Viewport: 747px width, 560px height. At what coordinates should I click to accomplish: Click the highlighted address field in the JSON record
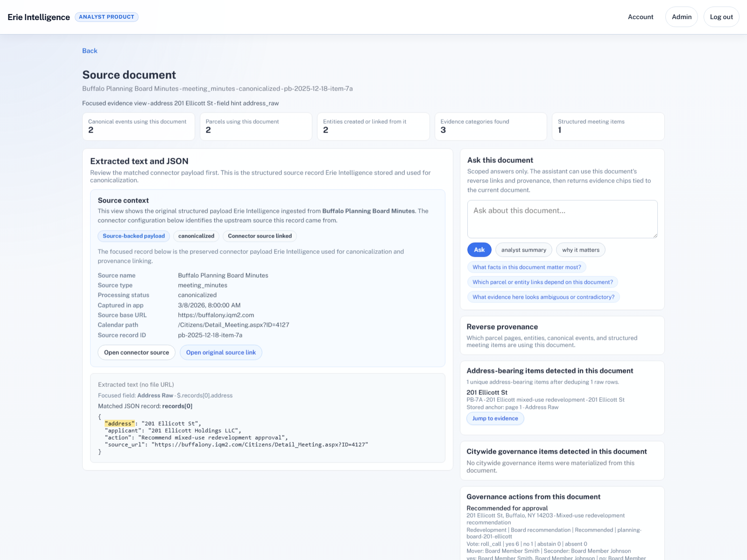point(120,423)
